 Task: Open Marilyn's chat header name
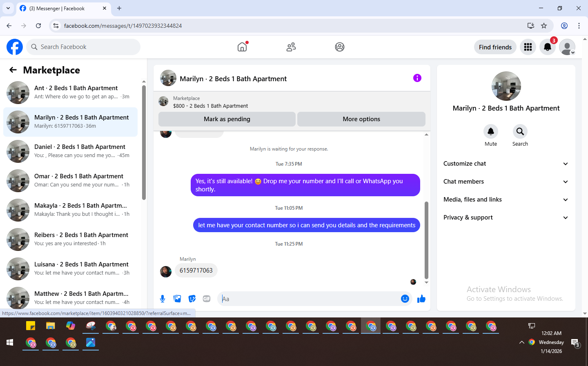click(x=233, y=79)
